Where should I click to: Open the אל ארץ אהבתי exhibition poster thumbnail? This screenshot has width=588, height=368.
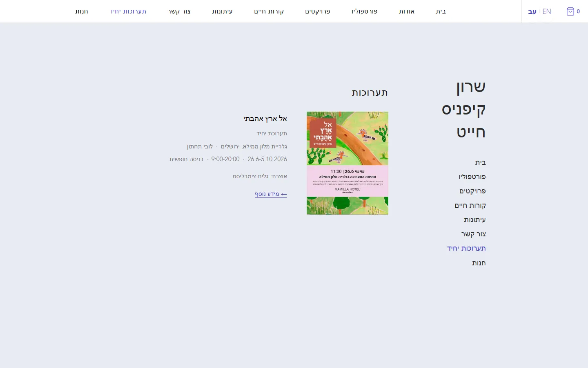coord(347,163)
